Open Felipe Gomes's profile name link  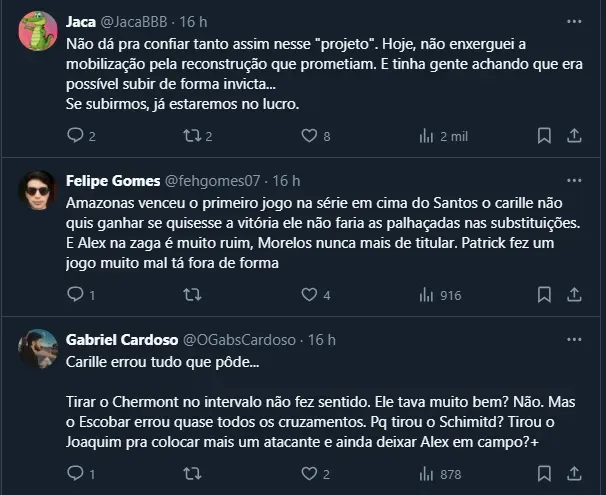112,181
